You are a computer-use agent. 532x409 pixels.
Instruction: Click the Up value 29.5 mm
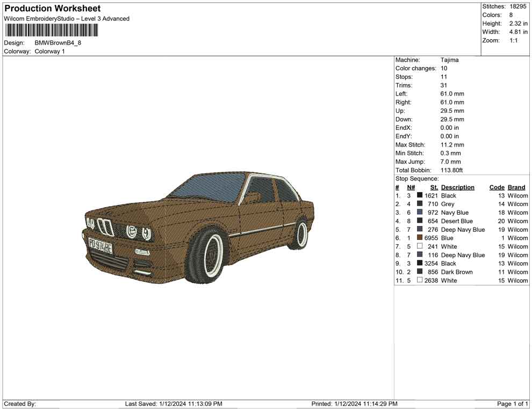pyautogui.click(x=452, y=111)
